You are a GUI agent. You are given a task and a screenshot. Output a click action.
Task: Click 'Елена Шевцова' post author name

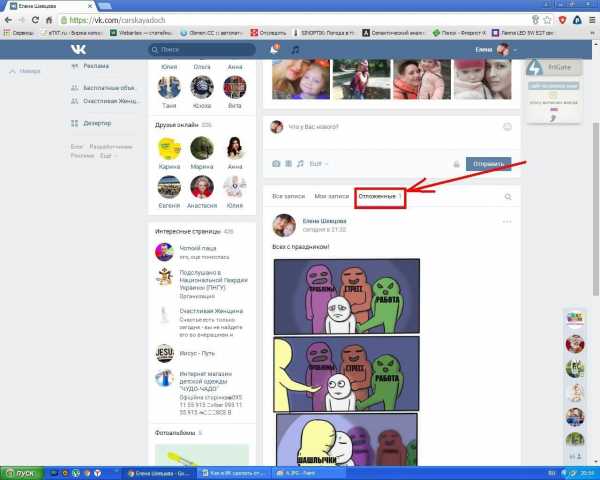(x=324, y=221)
